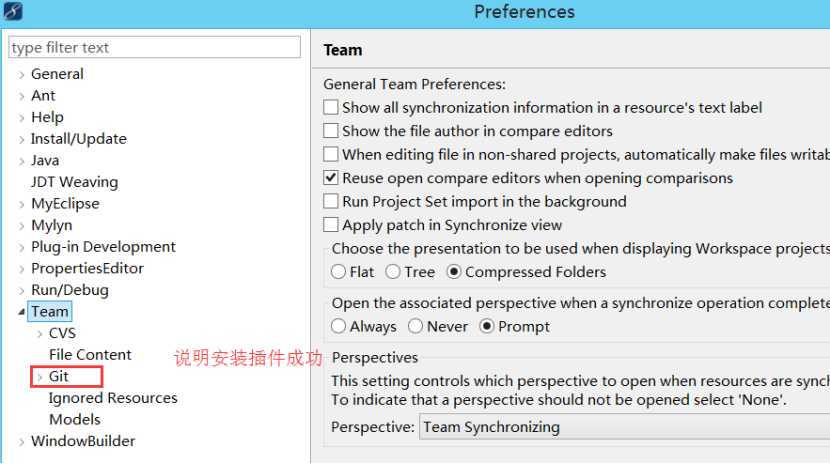The image size is (830, 464).
Task: Open the Perspective Team Synchronizing dropdown
Action: [x=625, y=426]
